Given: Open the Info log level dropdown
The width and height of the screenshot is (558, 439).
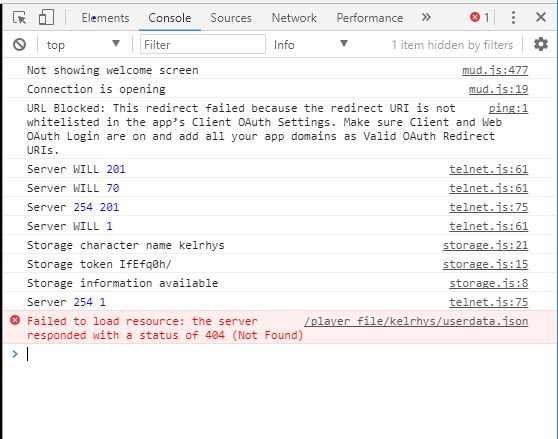Looking at the screenshot, I should (x=310, y=45).
